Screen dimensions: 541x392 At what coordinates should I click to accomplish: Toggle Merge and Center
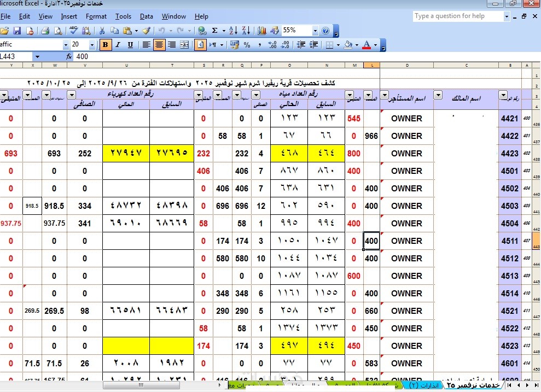[x=184, y=45]
